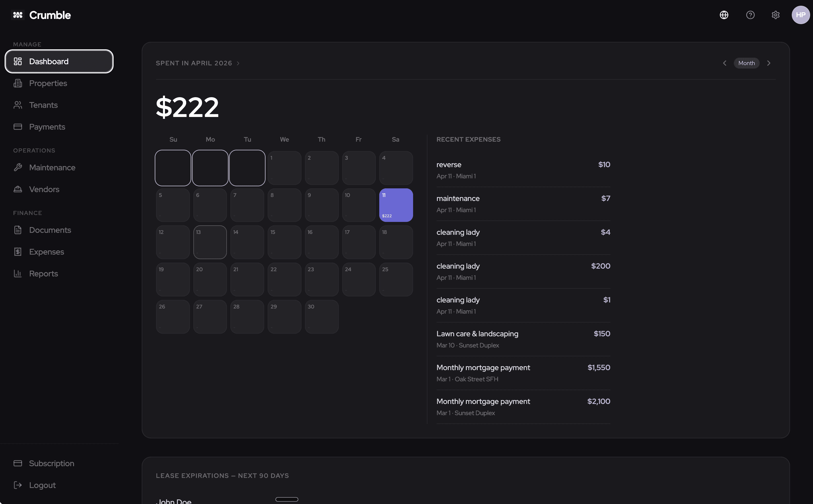Viewport: 813px width, 504px height.
Task: Click the HP user avatar
Action: [x=800, y=15]
